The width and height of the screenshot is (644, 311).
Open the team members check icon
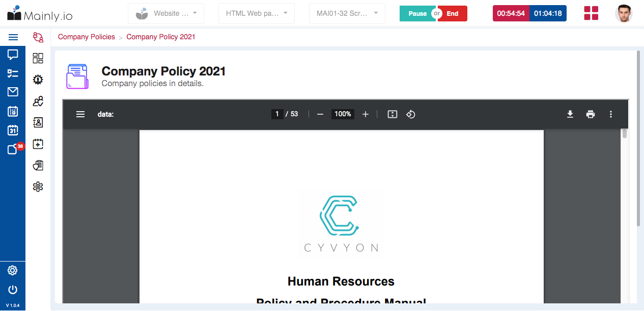(x=38, y=101)
